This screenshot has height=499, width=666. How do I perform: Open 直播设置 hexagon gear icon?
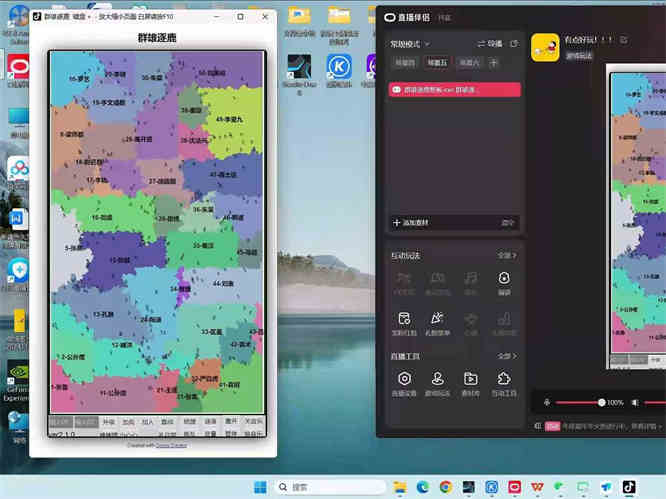pos(404,379)
